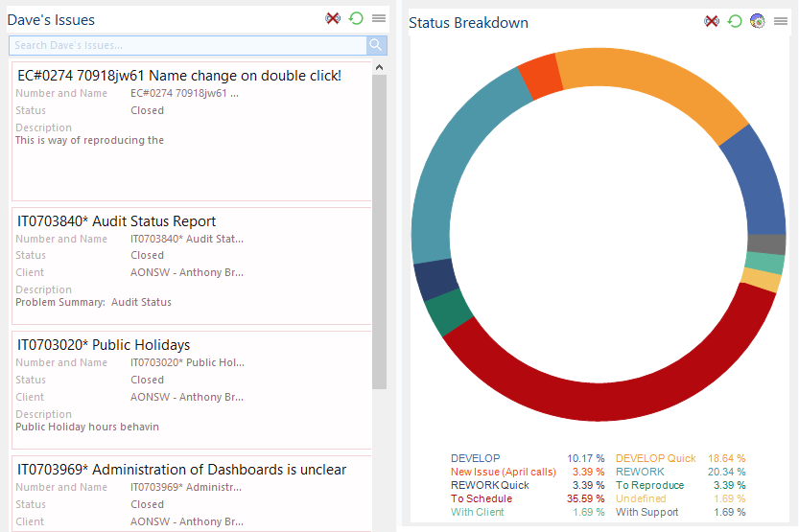
Task: Click the REWORK legend label
Action: [x=640, y=472]
